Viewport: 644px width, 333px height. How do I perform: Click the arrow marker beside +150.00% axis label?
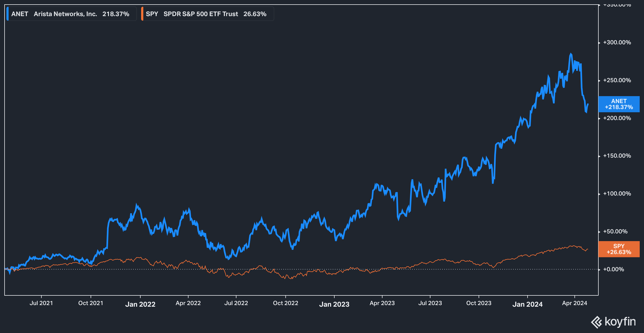pos(600,155)
